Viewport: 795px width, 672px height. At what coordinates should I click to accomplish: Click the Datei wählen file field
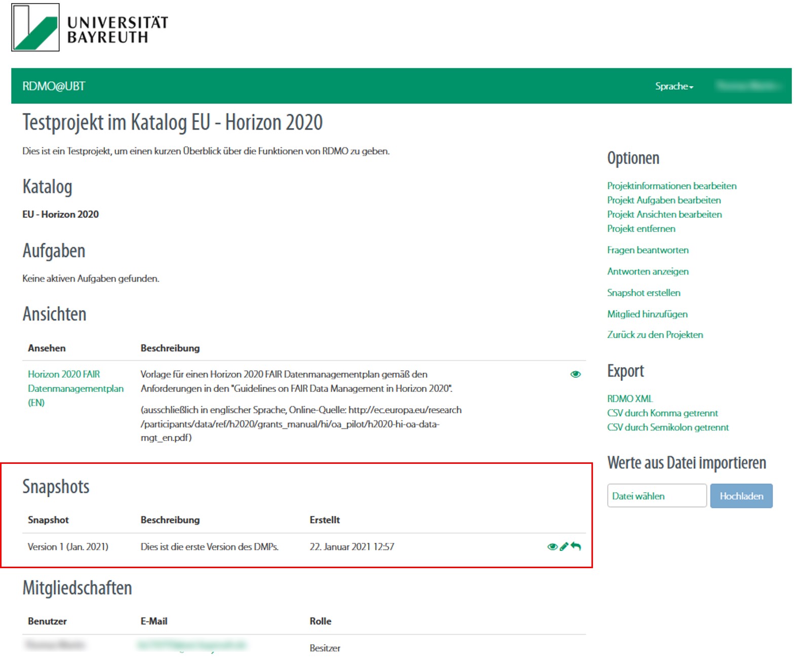[x=657, y=496]
